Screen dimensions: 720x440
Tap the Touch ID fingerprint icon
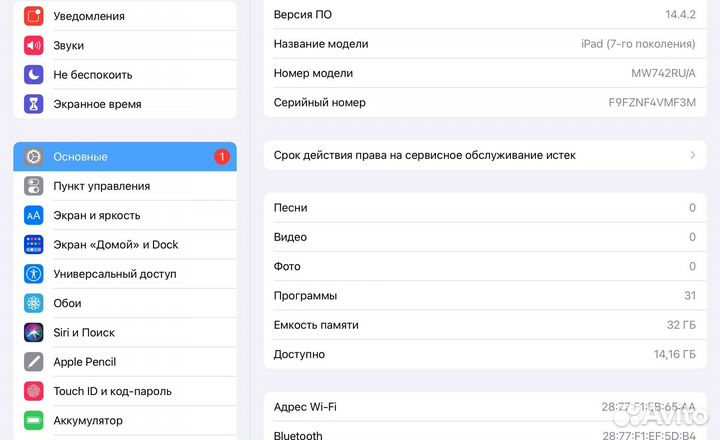(34, 391)
